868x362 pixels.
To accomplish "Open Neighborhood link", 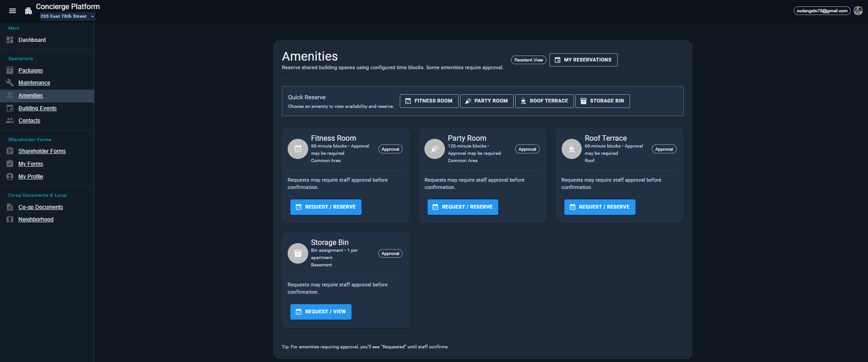I will point(36,219).
